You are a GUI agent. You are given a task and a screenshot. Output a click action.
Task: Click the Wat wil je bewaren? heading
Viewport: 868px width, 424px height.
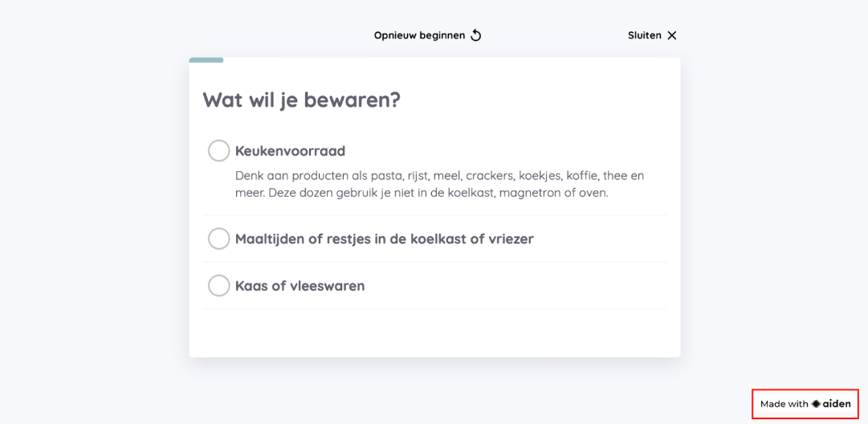[x=301, y=100]
